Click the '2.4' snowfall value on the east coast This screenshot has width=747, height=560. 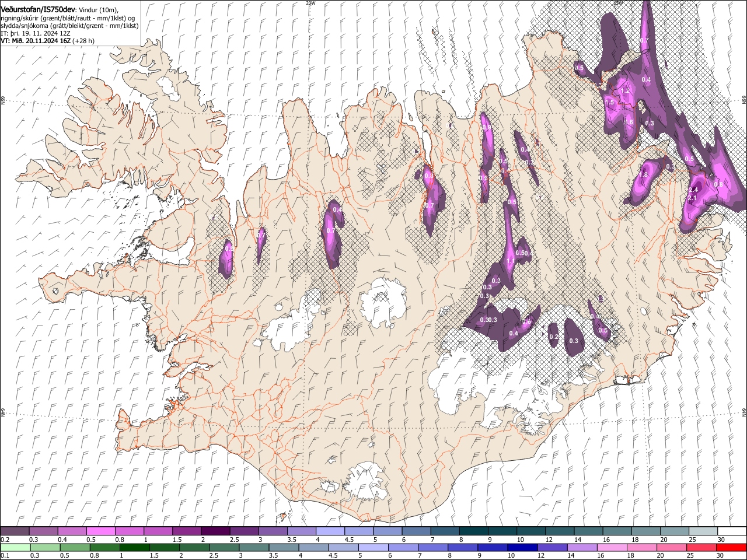694,190
